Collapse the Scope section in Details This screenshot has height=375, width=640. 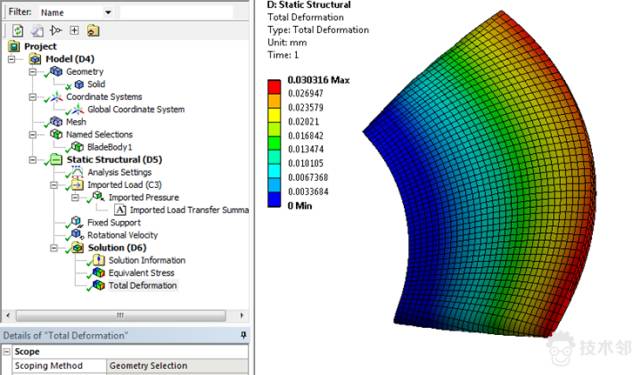click(x=7, y=351)
